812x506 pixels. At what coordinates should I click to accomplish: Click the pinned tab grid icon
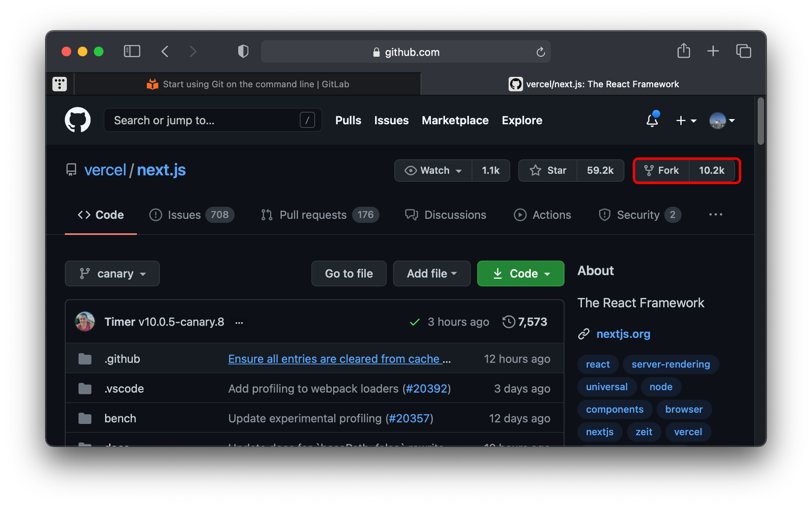point(60,84)
